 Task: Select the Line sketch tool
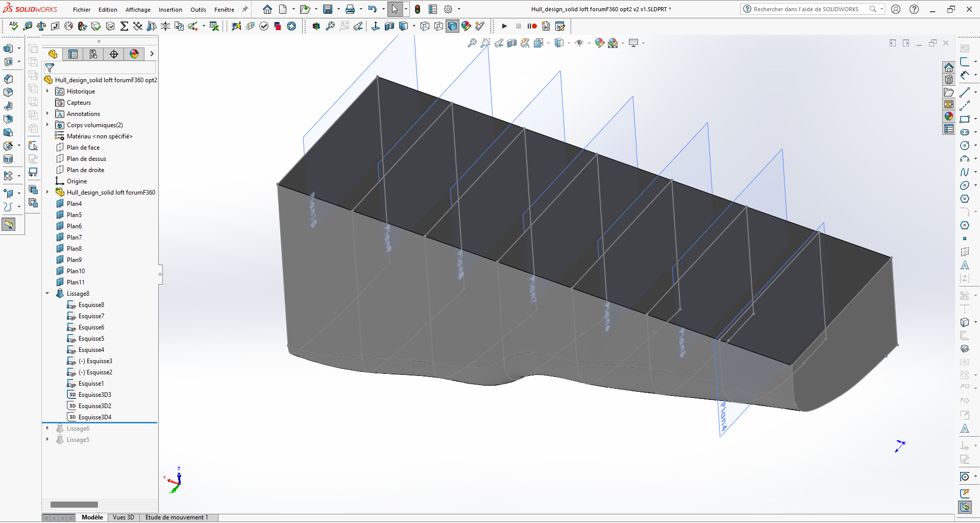pyautogui.click(x=964, y=92)
